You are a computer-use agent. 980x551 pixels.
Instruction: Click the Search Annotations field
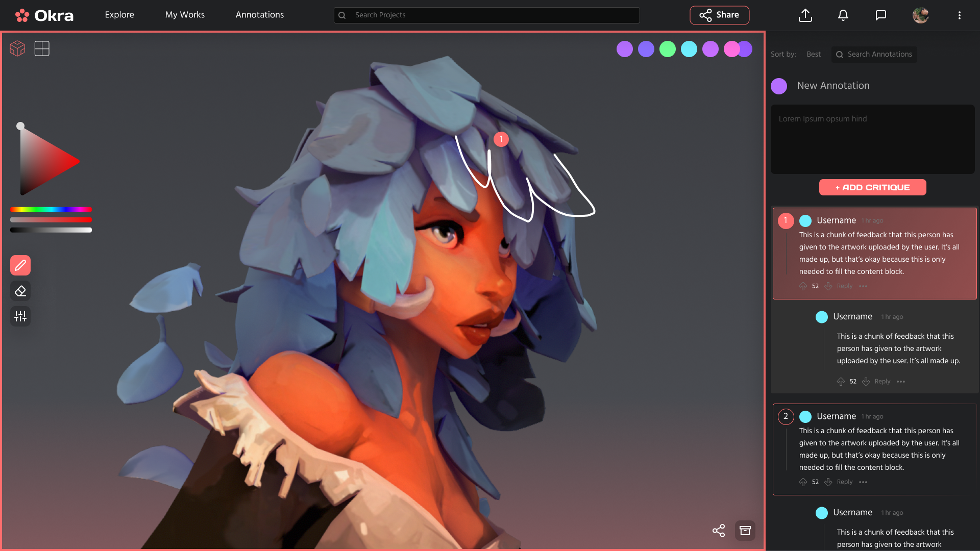click(x=874, y=55)
